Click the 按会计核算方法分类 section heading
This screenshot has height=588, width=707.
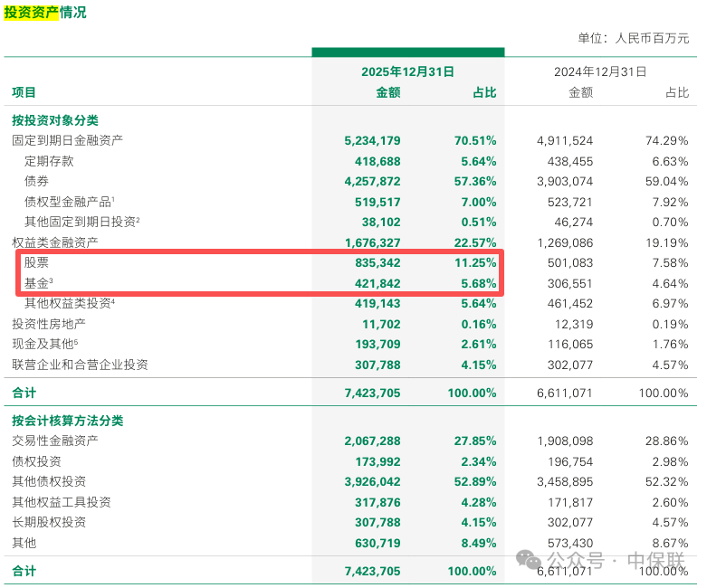pyautogui.click(x=67, y=421)
